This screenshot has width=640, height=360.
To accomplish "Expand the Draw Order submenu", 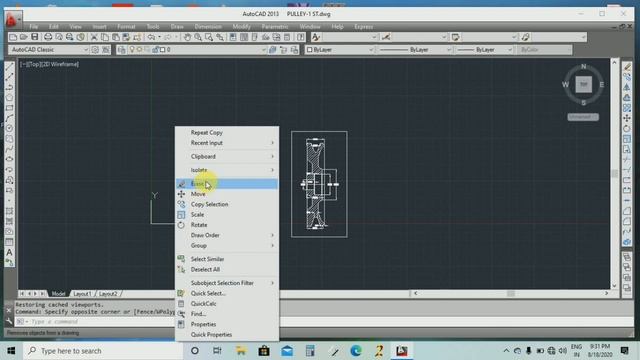I will (227, 236).
